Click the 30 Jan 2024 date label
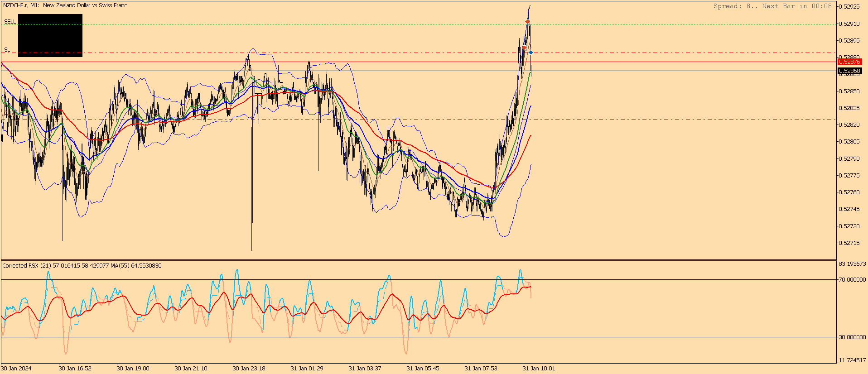 [x=16, y=369]
